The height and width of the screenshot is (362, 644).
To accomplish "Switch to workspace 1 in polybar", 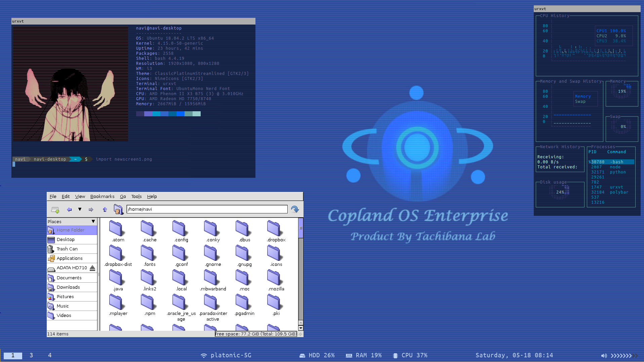I will point(13,355).
